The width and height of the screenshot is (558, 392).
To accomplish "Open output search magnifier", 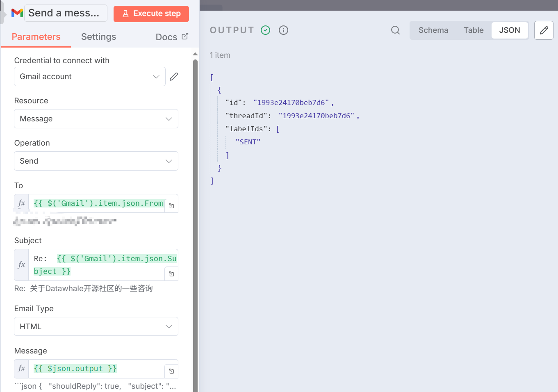I will click(395, 30).
